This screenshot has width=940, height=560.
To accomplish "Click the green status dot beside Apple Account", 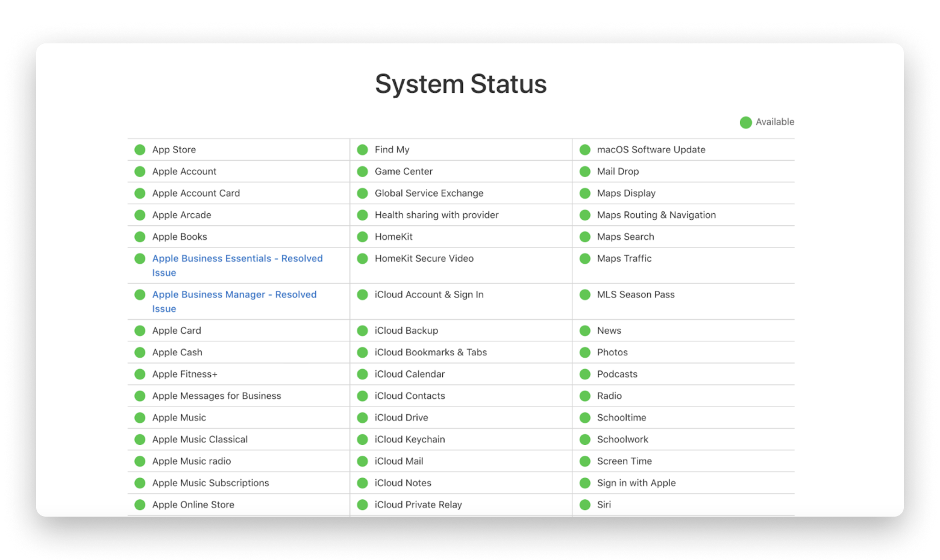I will coord(140,172).
